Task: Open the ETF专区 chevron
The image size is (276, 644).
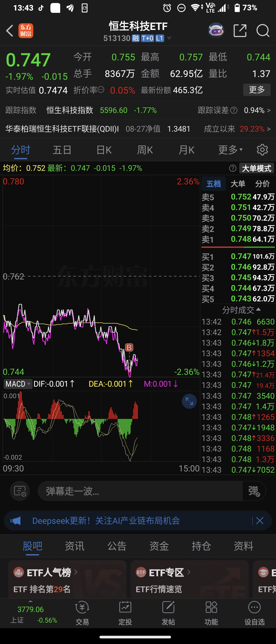Action: click(189, 572)
